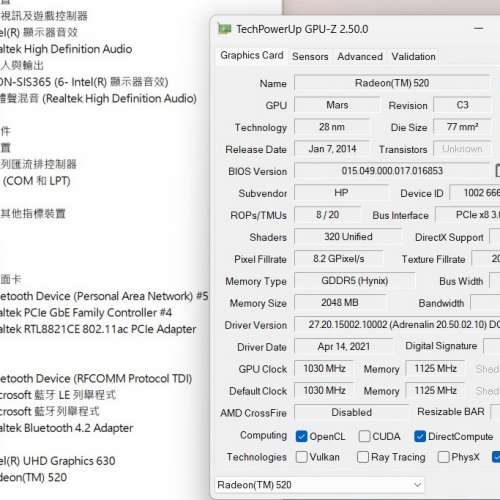
Task: Toggle the Vulkan checkbox
Action: point(301,457)
